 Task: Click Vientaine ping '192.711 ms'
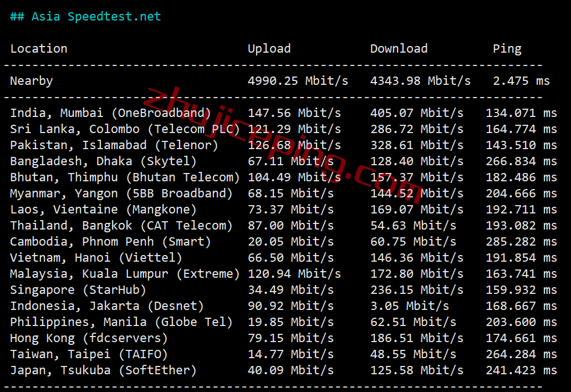point(521,209)
